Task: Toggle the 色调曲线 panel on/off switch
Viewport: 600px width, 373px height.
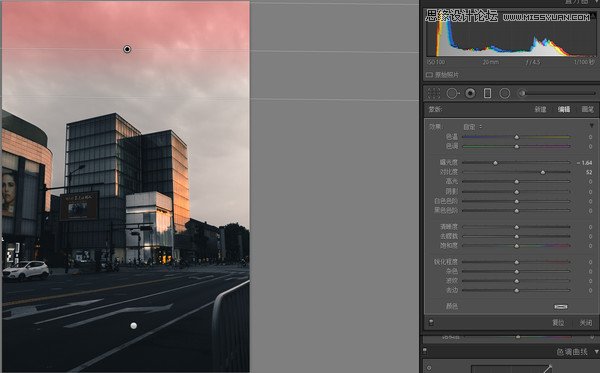Action: [425, 351]
